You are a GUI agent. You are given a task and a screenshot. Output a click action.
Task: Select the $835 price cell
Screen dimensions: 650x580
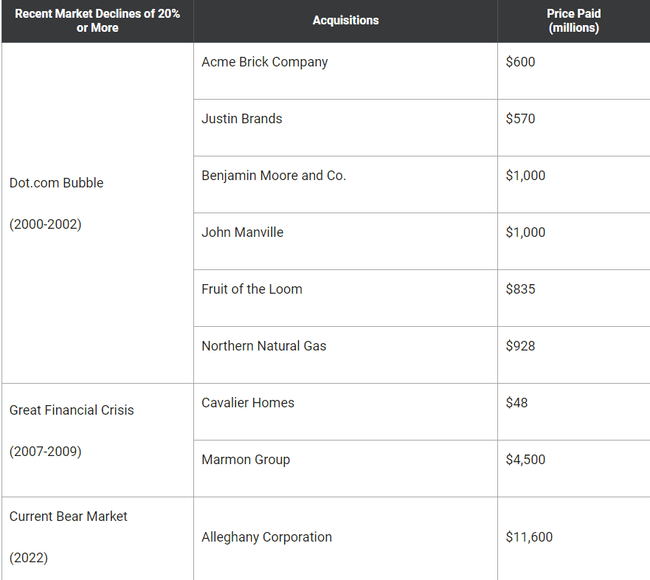tap(520, 290)
